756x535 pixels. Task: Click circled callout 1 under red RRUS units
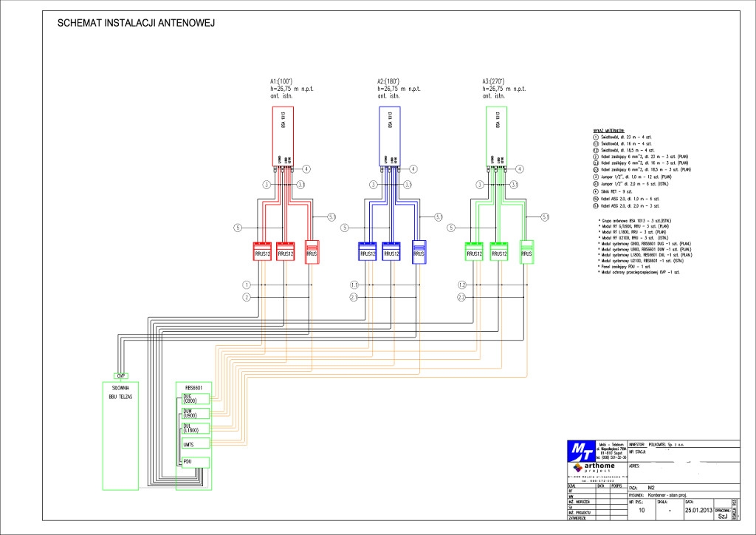point(247,285)
